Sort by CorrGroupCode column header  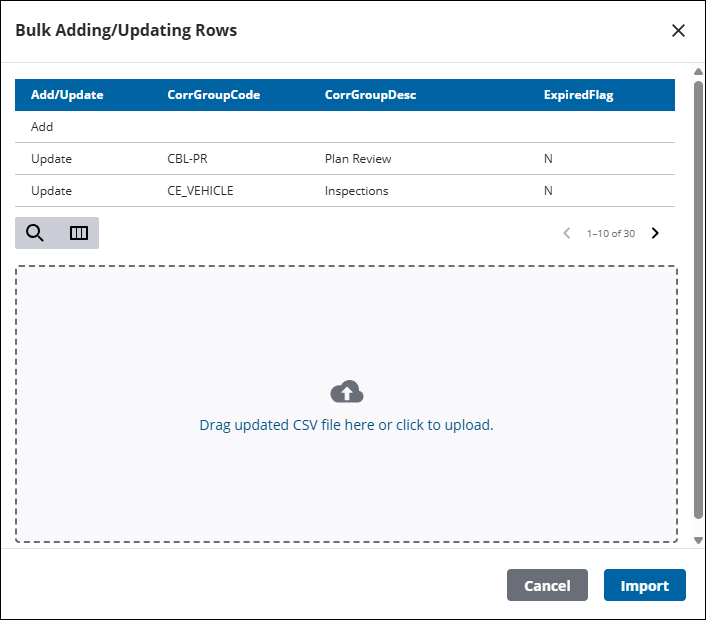click(213, 95)
